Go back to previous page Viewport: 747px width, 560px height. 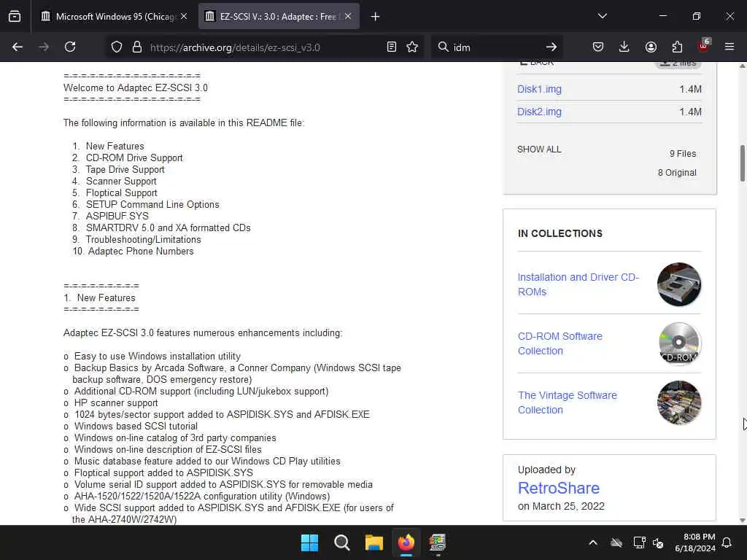pos(18,47)
